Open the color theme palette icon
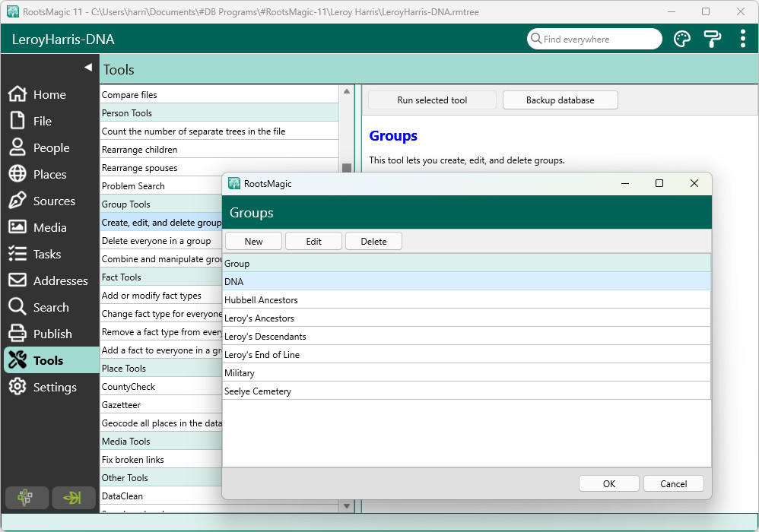759x532 pixels. (x=681, y=39)
